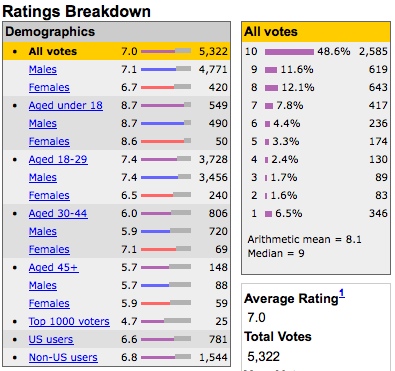
Task: Click the Demographics table header
Action: pyautogui.click(x=116, y=32)
